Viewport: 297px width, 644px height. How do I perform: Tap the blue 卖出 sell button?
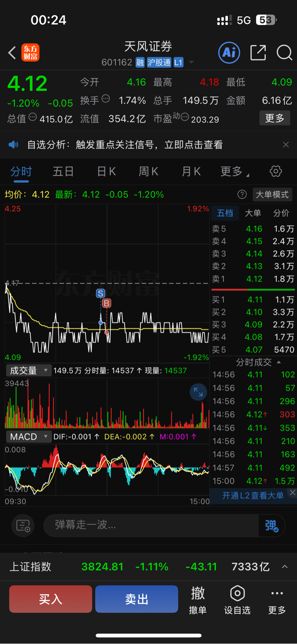click(137, 599)
